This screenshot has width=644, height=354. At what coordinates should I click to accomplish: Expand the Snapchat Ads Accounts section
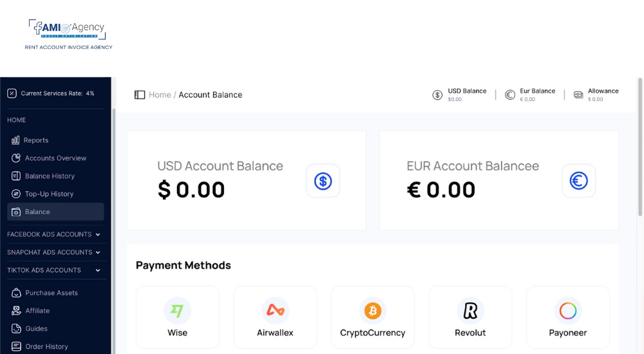tap(54, 252)
